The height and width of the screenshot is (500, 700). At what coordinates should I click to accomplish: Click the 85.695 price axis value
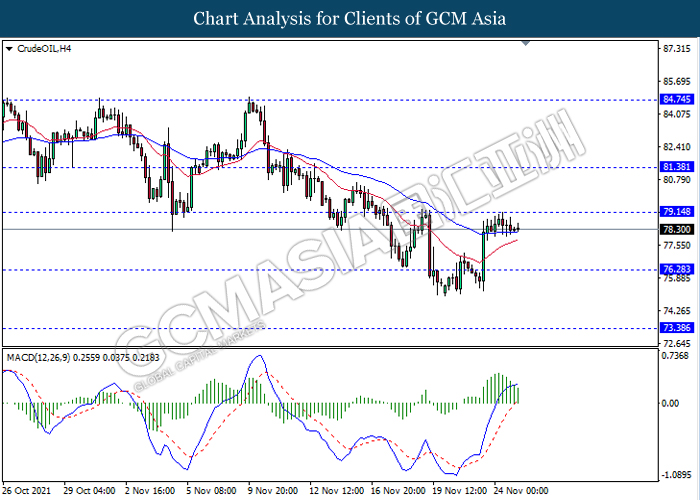click(x=677, y=82)
